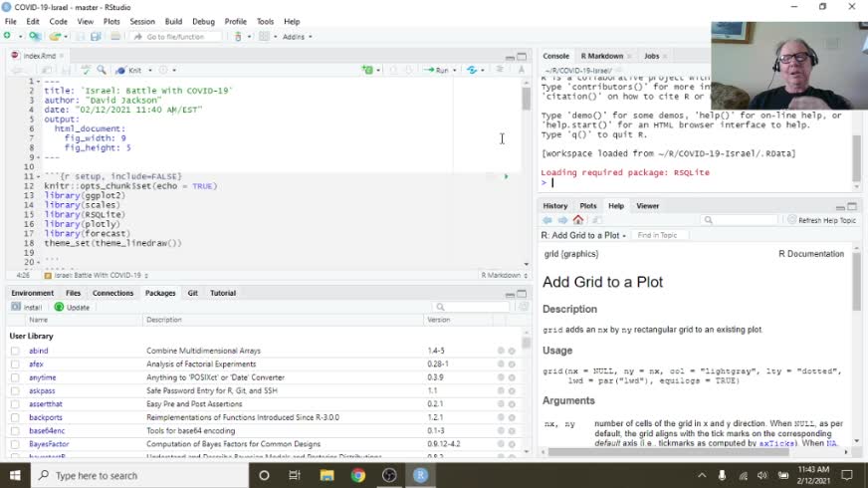Click the create project icon in toolbar
The height and width of the screenshot is (488, 868).
[x=34, y=36]
